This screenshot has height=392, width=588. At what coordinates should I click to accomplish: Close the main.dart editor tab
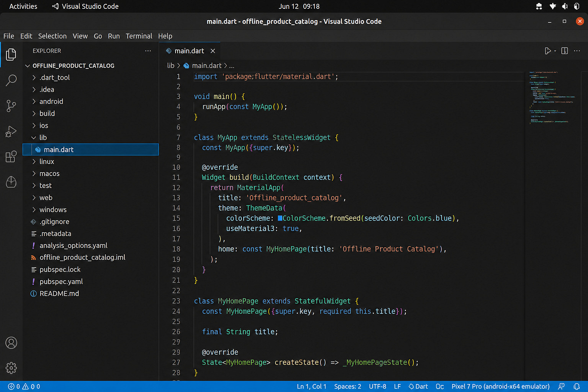[x=213, y=51]
